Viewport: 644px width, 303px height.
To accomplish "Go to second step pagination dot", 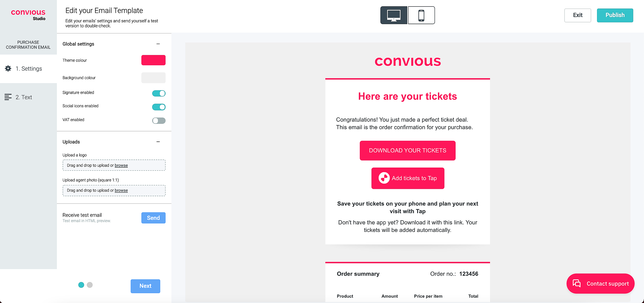I will coord(90,285).
